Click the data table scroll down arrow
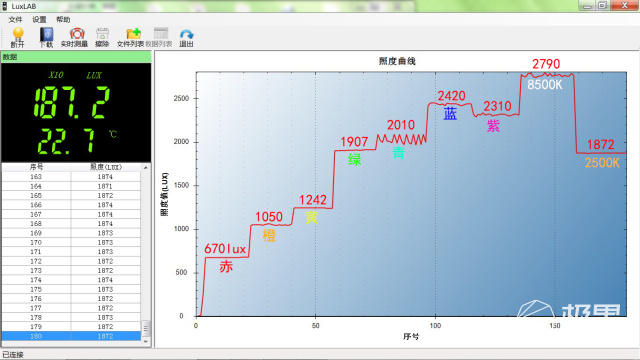This screenshot has width=640, height=360. coord(146,342)
